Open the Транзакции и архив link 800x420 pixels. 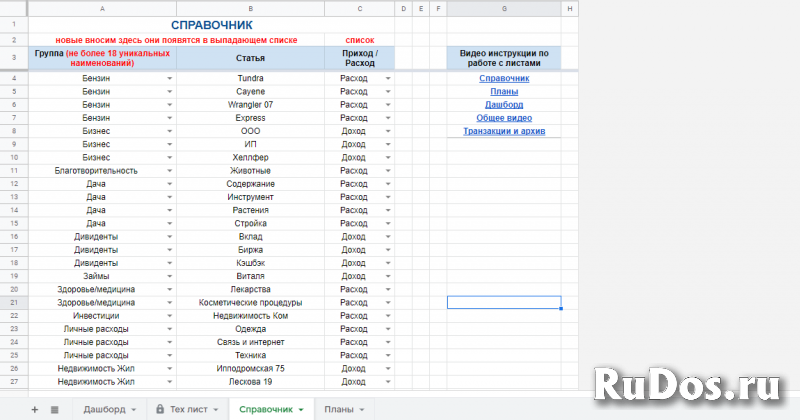pyautogui.click(x=504, y=131)
